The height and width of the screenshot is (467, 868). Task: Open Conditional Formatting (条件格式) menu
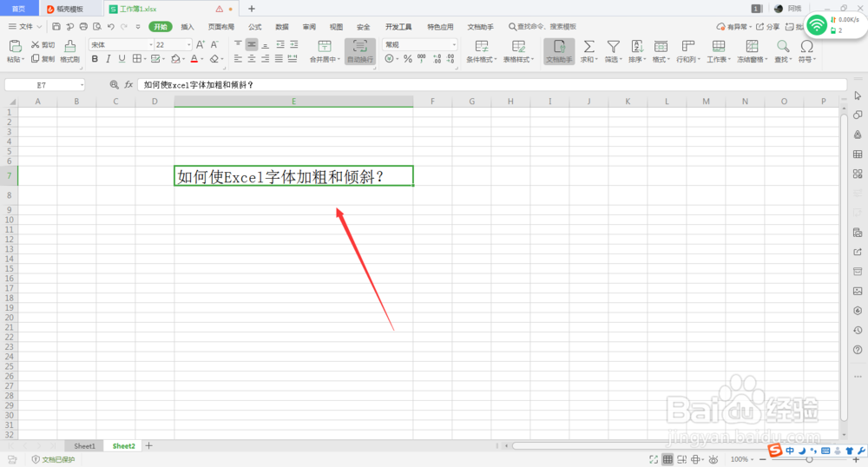coord(482,51)
